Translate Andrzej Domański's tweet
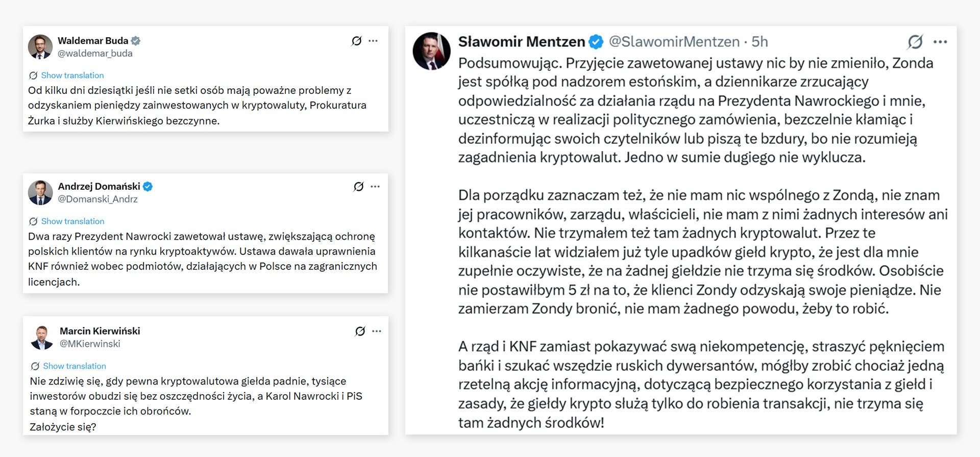The image size is (980, 457). 72,221
